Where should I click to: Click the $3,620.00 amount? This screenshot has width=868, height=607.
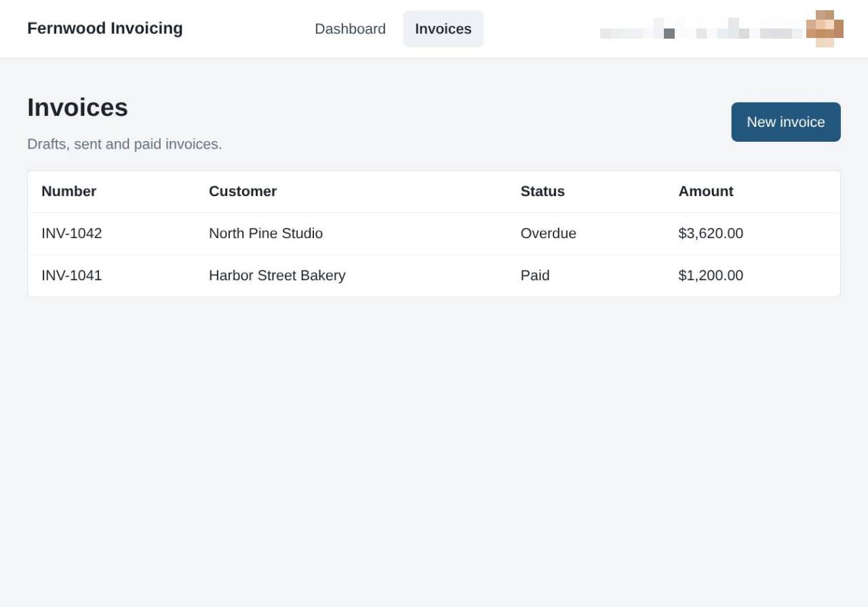pos(711,233)
